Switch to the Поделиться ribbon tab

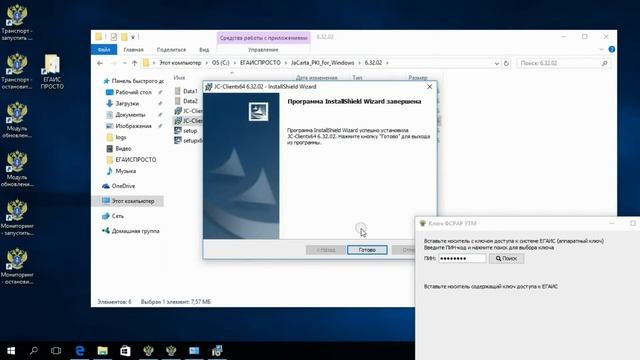coord(171,49)
